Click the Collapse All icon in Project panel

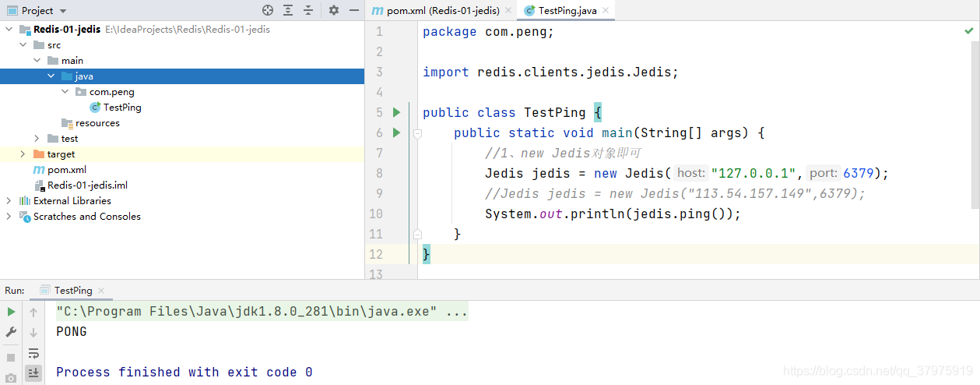(x=308, y=10)
